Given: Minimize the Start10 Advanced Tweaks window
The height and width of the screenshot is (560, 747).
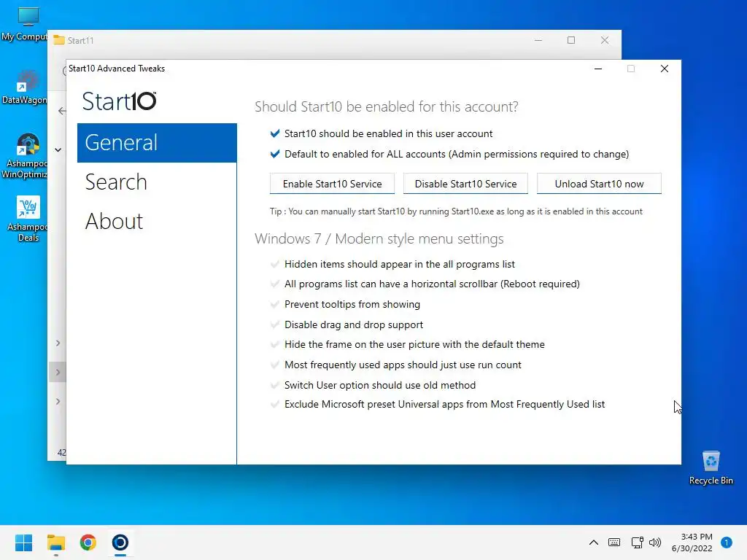Looking at the screenshot, I should coord(598,69).
